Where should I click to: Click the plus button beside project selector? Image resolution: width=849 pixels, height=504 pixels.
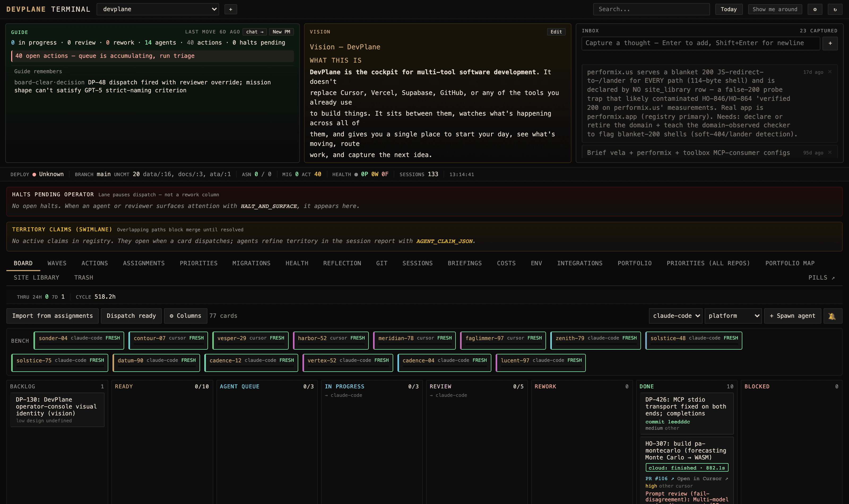click(231, 9)
